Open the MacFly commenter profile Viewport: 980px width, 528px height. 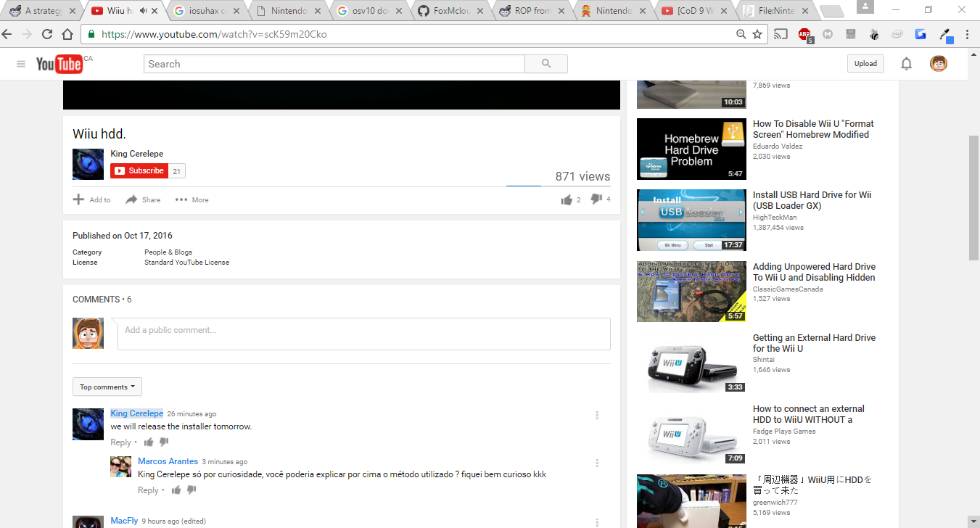tap(124, 521)
